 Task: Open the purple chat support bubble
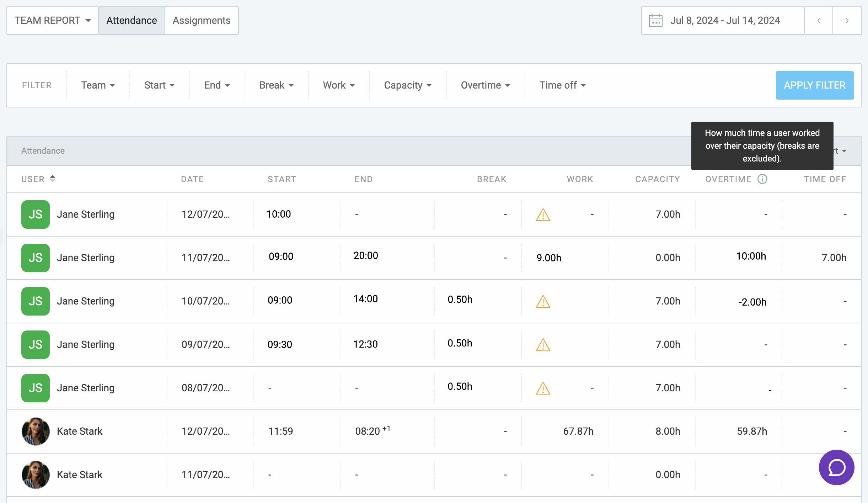click(x=836, y=467)
